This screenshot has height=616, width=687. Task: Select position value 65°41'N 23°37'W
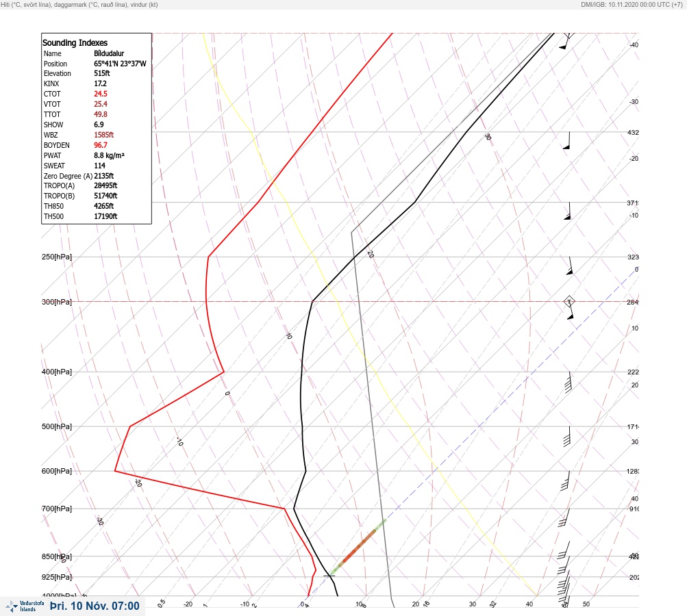(x=120, y=64)
